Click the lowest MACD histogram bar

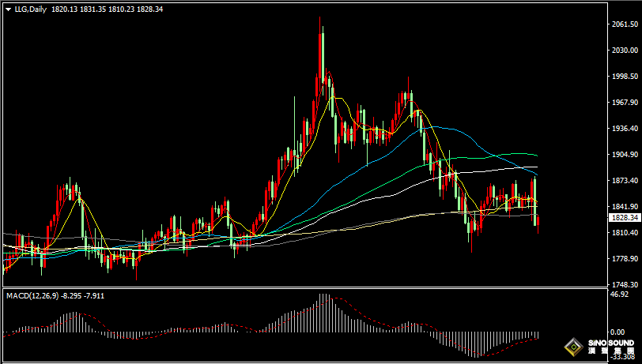477,344
